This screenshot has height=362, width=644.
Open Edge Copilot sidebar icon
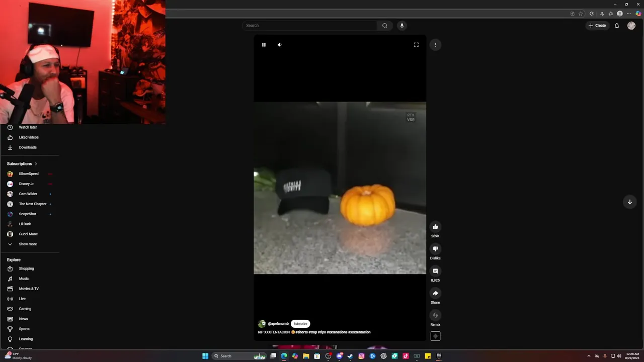(x=638, y=14)
